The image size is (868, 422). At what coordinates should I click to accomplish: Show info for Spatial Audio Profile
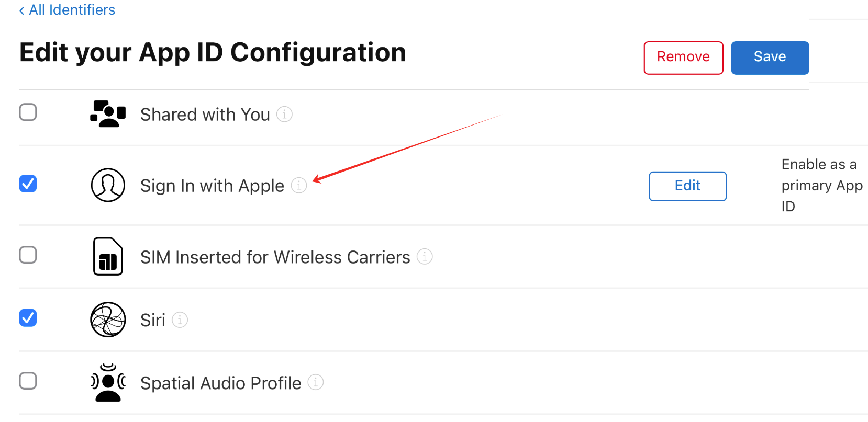coord(316,382)
